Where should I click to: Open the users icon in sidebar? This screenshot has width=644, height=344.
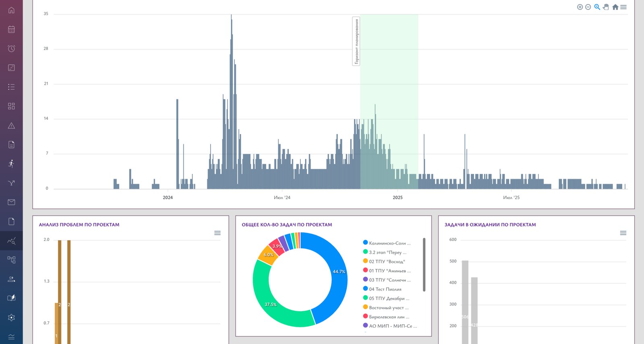coord(11,279)
